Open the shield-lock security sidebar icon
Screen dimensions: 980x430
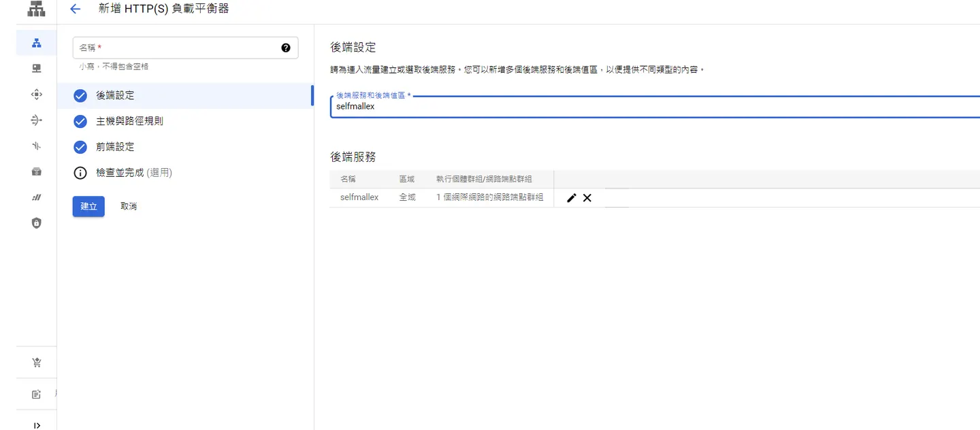point(37,223)
